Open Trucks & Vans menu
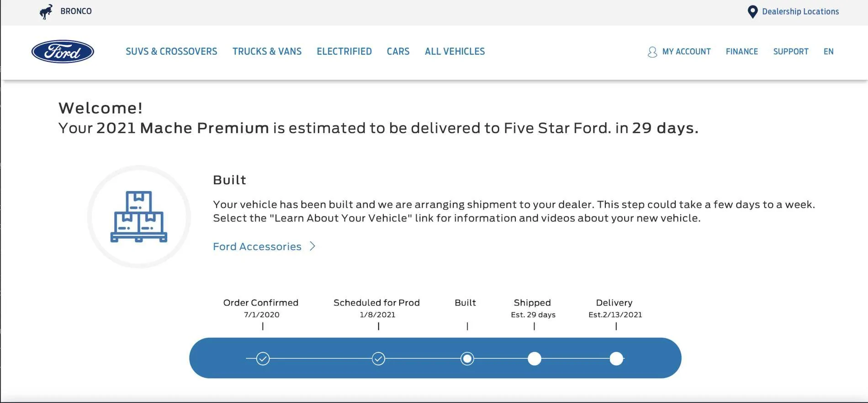Viewport: 868px width, 403px height. pyautogui.click(x=267, y=52)
